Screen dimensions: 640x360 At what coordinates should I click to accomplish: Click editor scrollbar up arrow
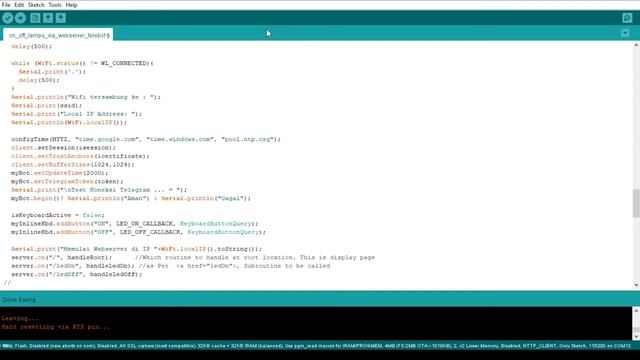tap(636, 45)
